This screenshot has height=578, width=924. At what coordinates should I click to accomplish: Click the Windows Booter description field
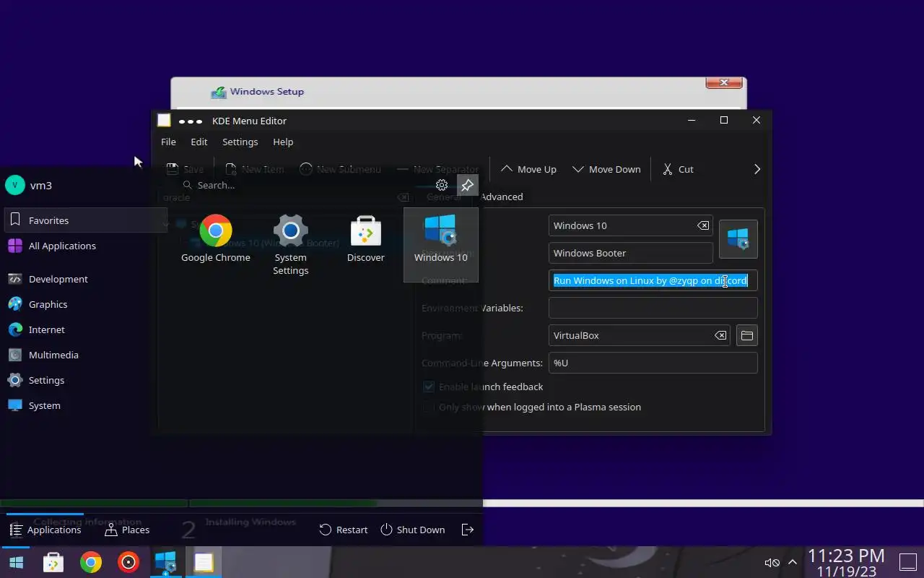click(631, 253)
